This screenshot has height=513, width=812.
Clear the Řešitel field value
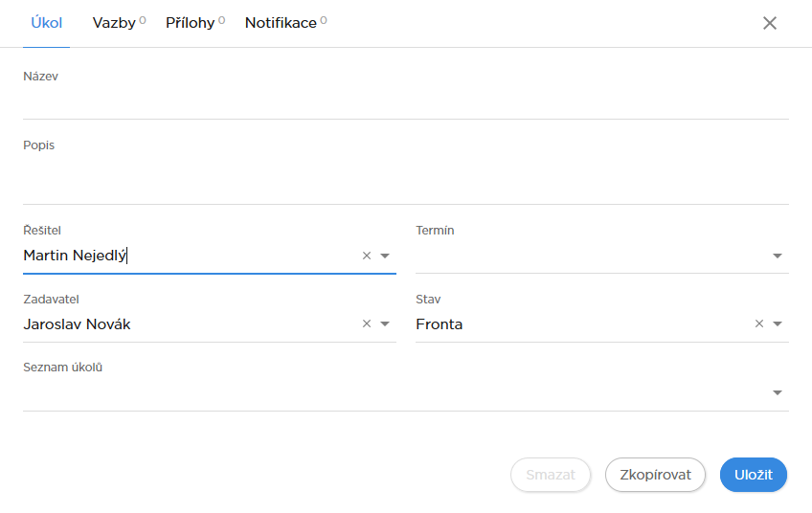pos(366,256)
